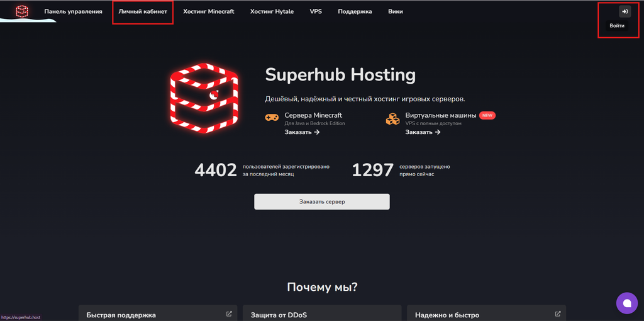The height and width of the screenshot is (321, 644).
Task: Click Заказать link under Сервера Minecraft
Action: click(302, 132)
